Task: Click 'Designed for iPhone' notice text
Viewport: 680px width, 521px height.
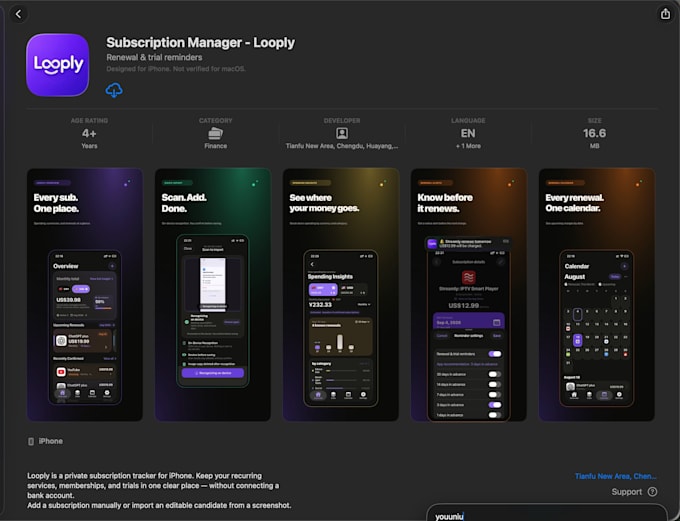Action: 176,69
